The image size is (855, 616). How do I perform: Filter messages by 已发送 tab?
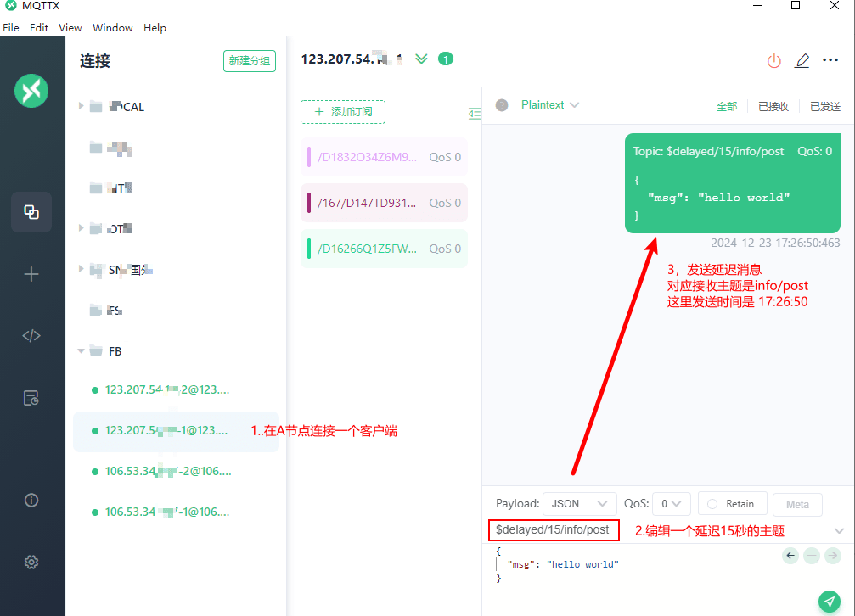click(x=825, y=106)
